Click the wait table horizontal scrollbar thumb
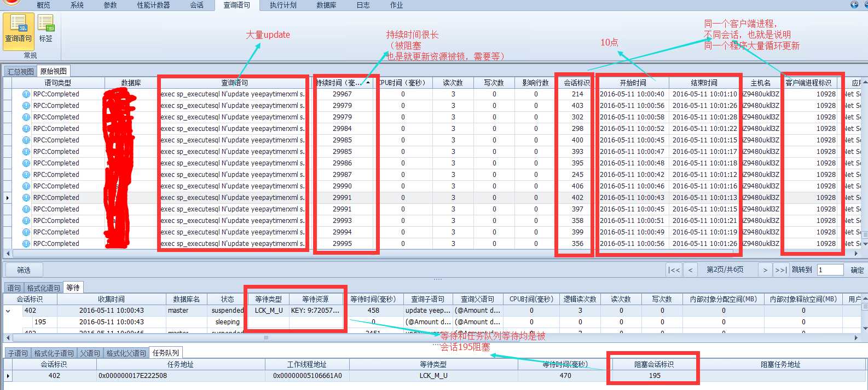 (267, 338)
